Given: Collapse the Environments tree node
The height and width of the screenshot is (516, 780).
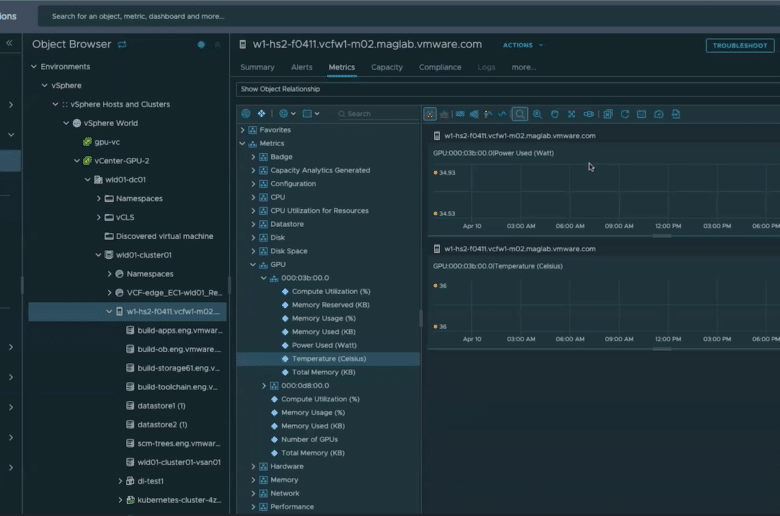Looking at the screenshot, I should [34, 66].
